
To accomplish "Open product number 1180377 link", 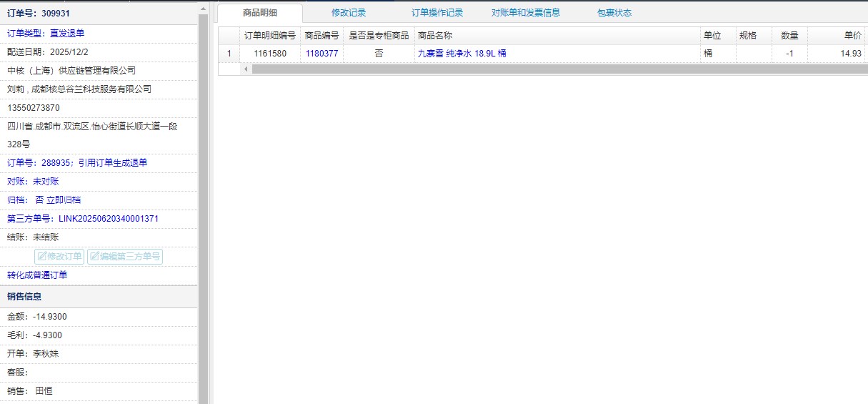I will pyautogui.click(x=321, y=54).
